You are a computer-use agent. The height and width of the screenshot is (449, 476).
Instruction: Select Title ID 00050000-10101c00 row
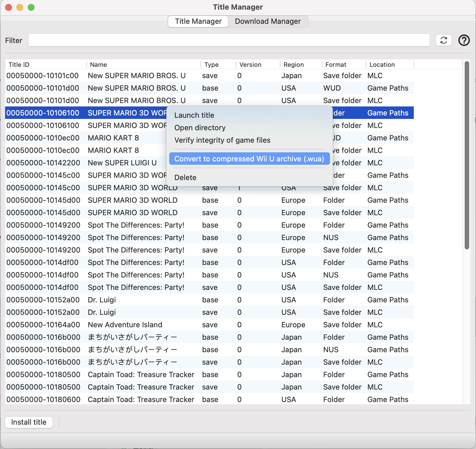point(209,76)
